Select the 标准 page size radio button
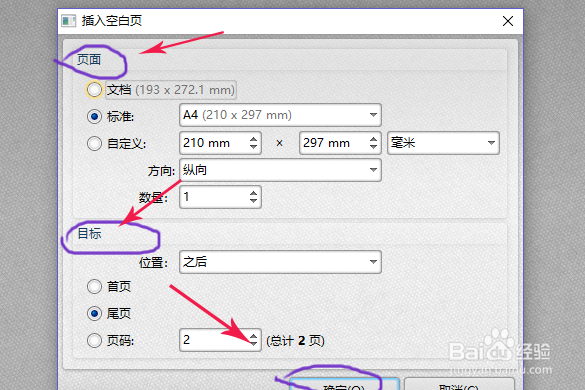This screenshot has height=390, width=585. [94, 116]
